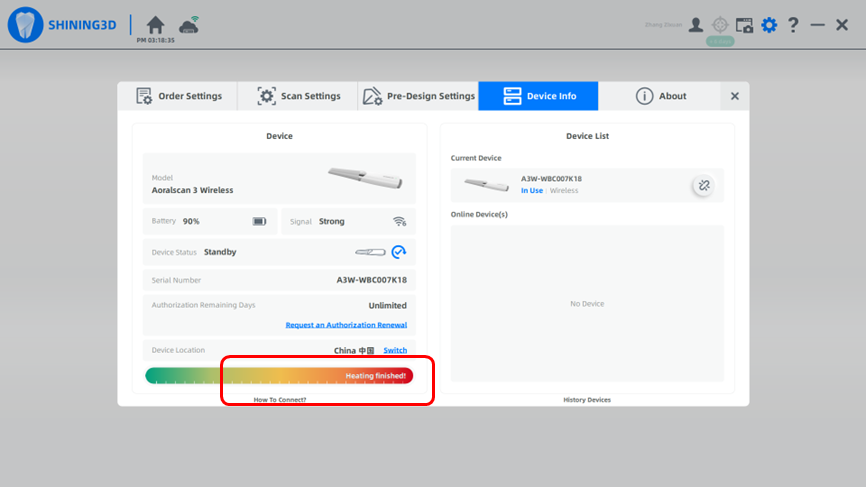Go to the home screen icon

coord(155,25)
